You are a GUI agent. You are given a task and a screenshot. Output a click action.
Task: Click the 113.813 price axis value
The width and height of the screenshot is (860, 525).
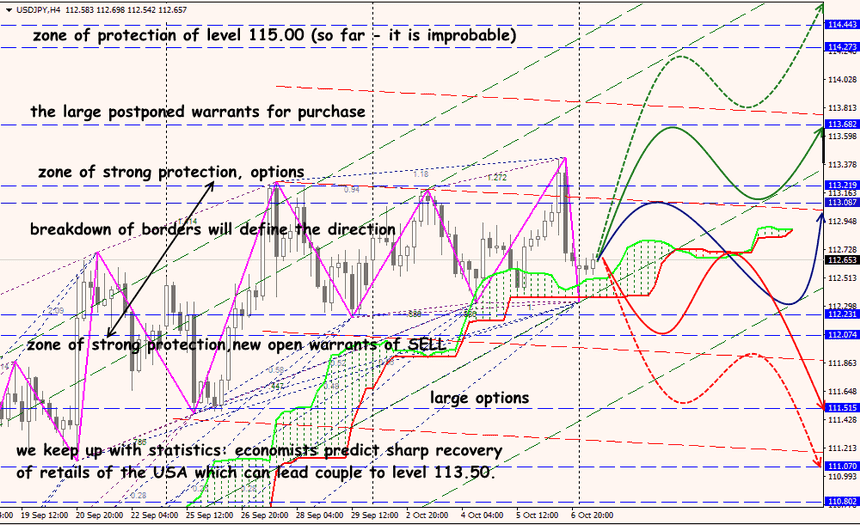point(842,108)
